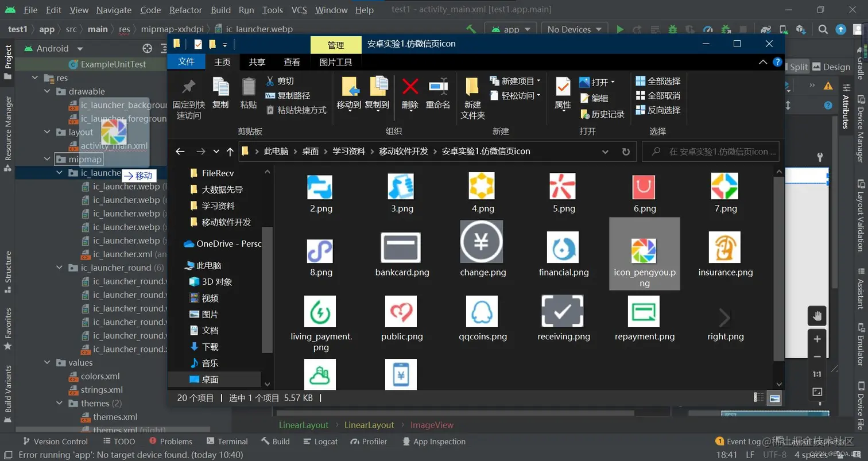Click Android Studio Run app green arrow
The height and width of the screenshot is (461, 868).
point(620,29)
